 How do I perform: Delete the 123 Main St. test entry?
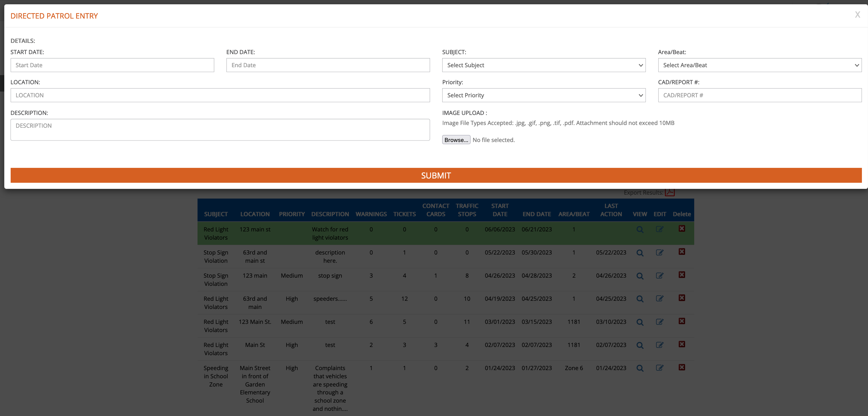[681, 321]
